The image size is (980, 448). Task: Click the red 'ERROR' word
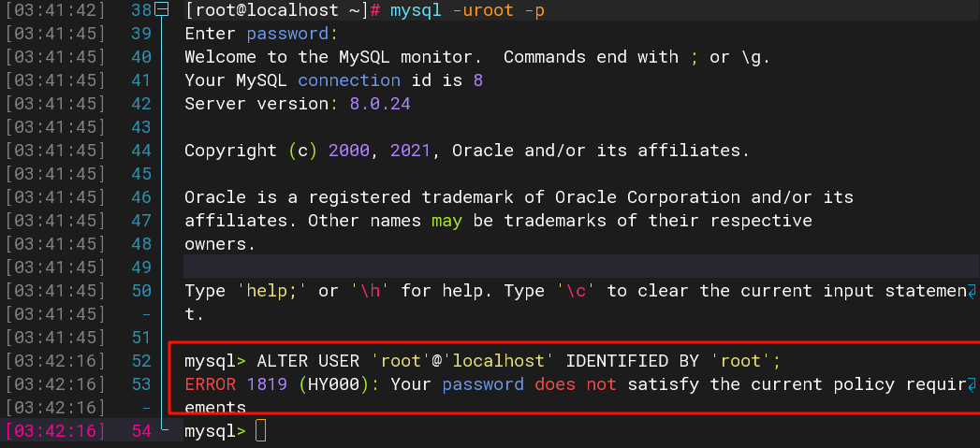click(210, 385)
